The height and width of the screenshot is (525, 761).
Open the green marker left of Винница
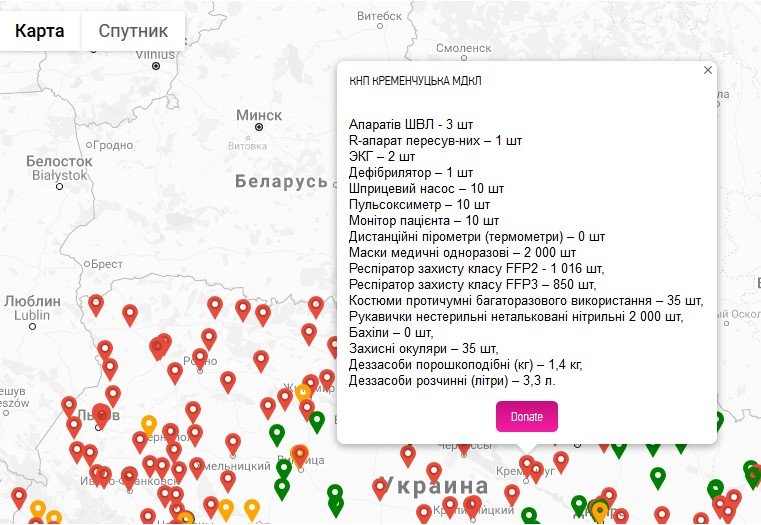point(277,434)
